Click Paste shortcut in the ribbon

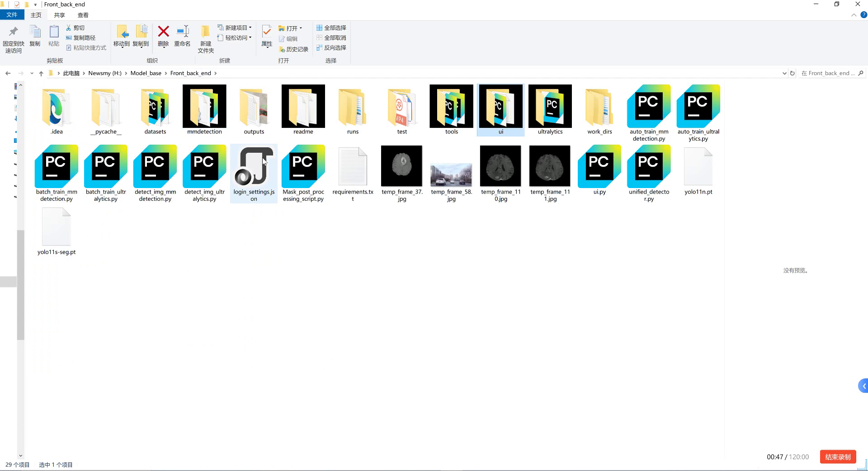86,47
